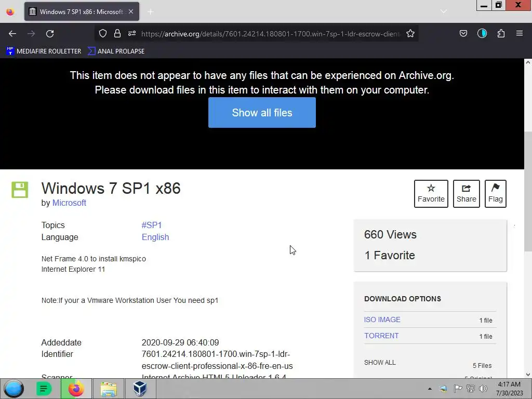The width and height of the screenshot is (532, 399).
Task: Click the Firefox logo icon left of tabs
Action: 10,12
